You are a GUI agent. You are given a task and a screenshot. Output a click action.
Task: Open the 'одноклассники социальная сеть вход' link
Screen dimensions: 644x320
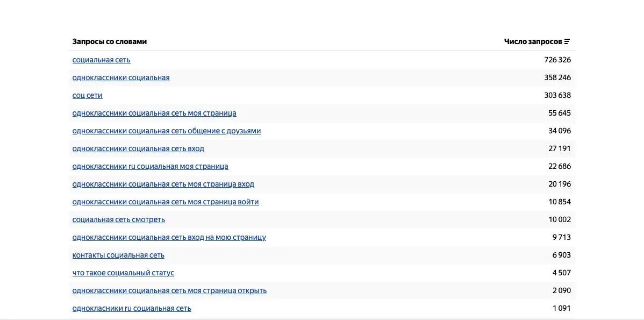138,148
